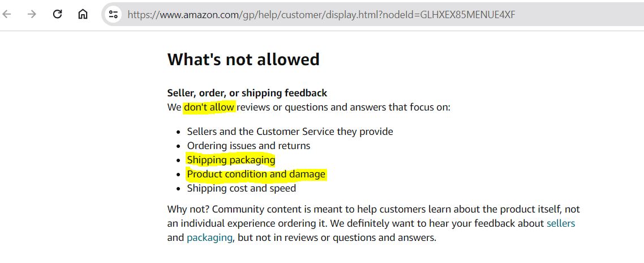Reload the page with refresh icon
Screen dimensions: 644x263
(58, 14)
